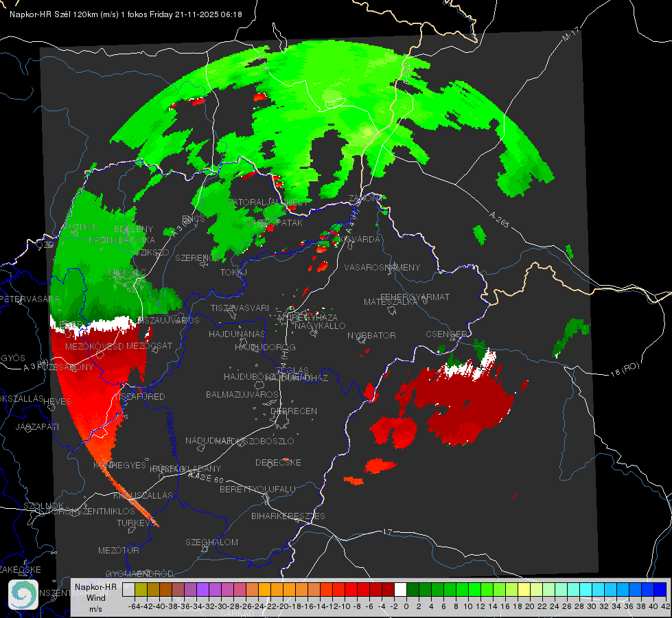Viewport: 672px width, 618px height.
Task: Click the TISZAFÜRED city label
Action: (x=139, y=396)
